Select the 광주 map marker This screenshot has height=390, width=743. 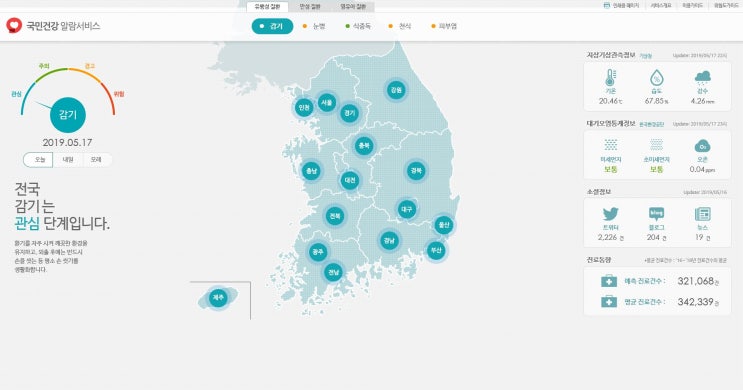pyautogui.click(x=318, y=252)
